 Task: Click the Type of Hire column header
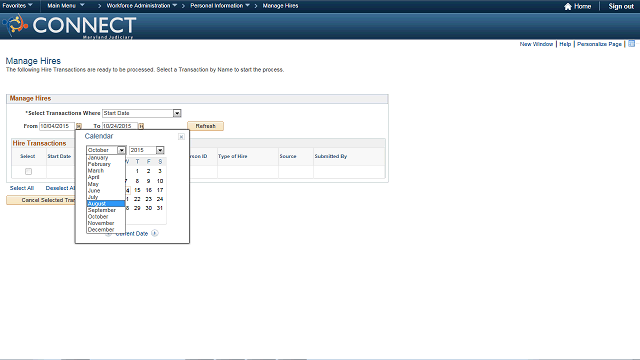point(233,156)
